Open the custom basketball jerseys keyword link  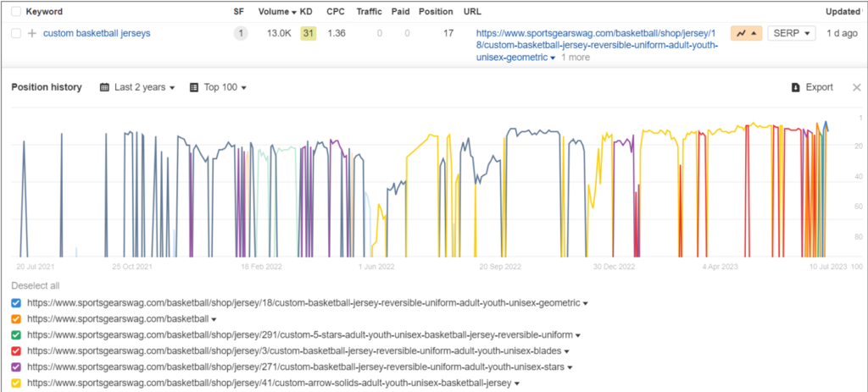(x=97, y=33)
